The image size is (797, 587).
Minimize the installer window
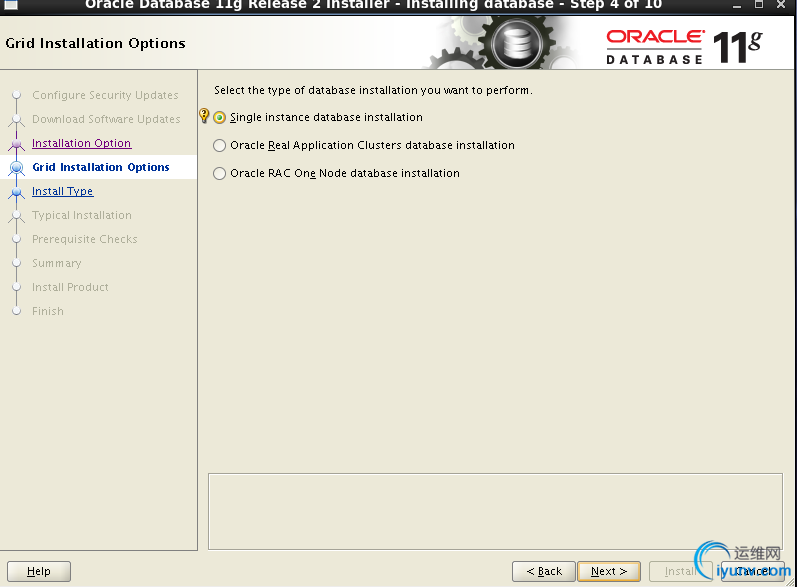(737, 5)
